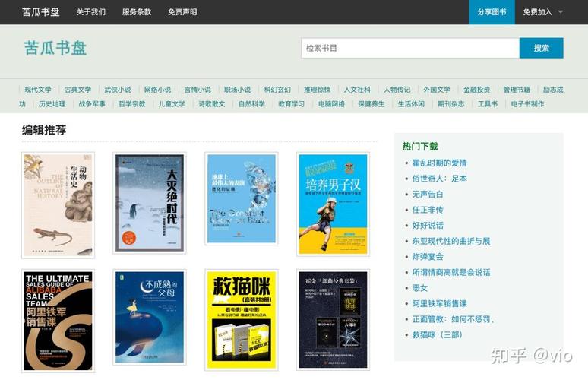Select the 培养男子汉 book thumbnail
Screen dimensions: 588x380
coord(333,203)
